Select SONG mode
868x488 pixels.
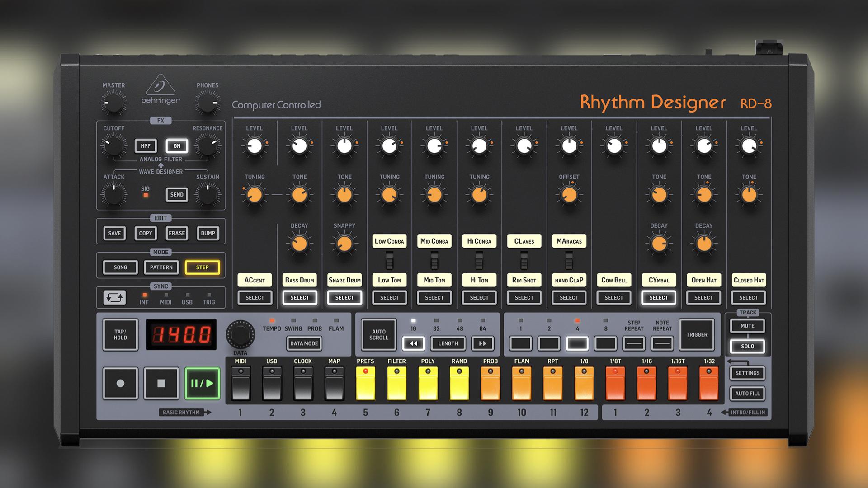point(120,267)
